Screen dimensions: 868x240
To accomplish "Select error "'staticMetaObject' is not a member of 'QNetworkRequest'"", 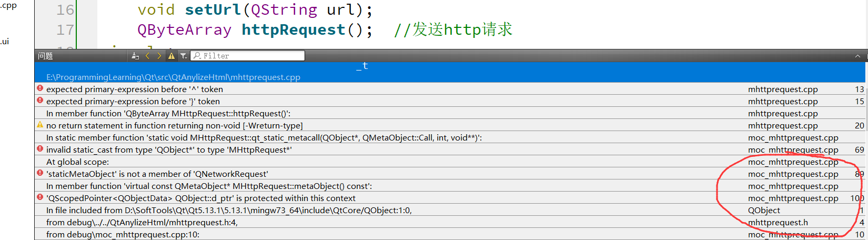I will 450,174.
